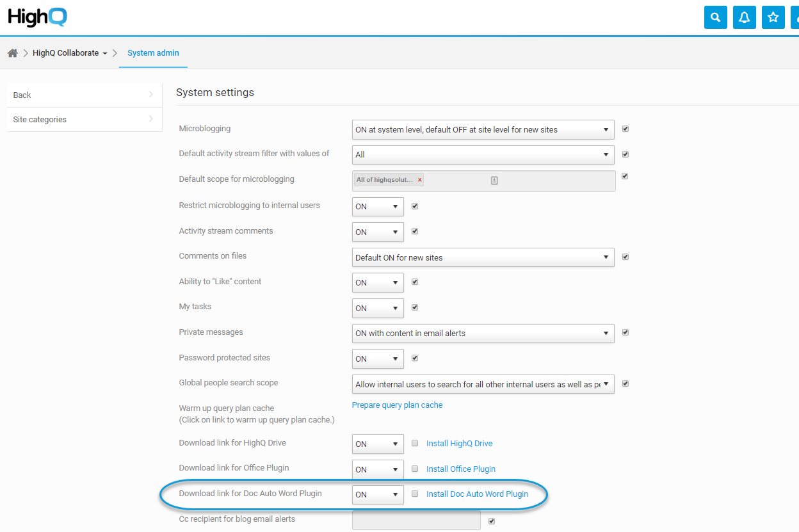Open the Microblogging dropdown
The image size is (799, 532).
[x=483, y=129]
